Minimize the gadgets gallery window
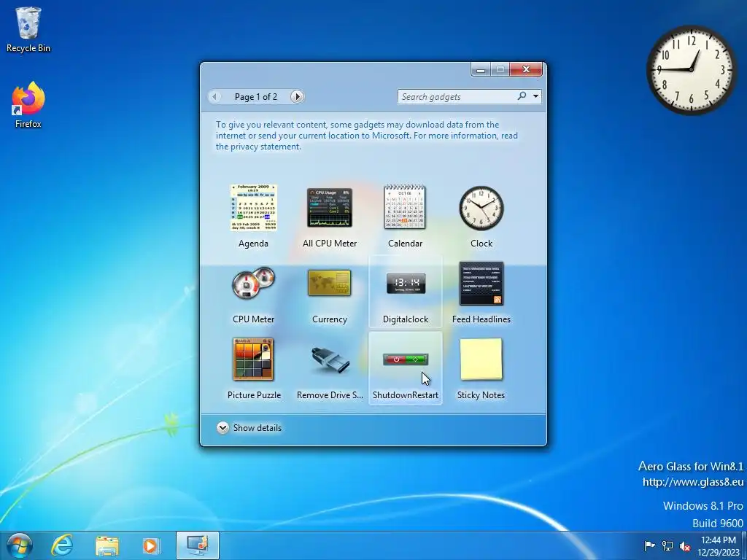747x560 pixels. pos(481,69)
